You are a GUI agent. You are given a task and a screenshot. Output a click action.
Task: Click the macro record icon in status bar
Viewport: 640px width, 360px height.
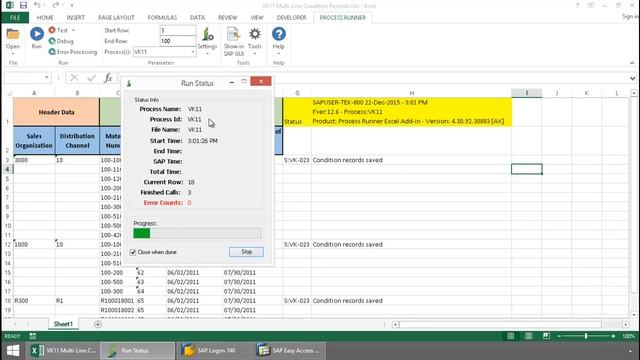(33, 336)
